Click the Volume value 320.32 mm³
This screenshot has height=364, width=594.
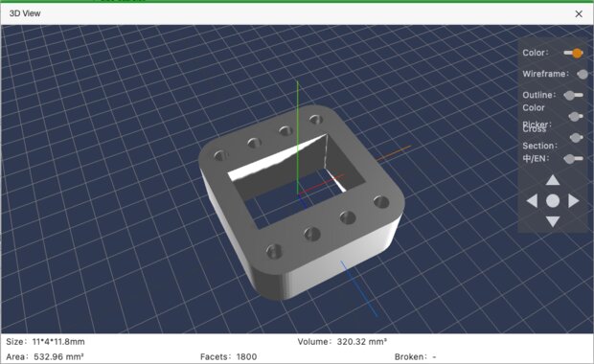click(362, 342)
